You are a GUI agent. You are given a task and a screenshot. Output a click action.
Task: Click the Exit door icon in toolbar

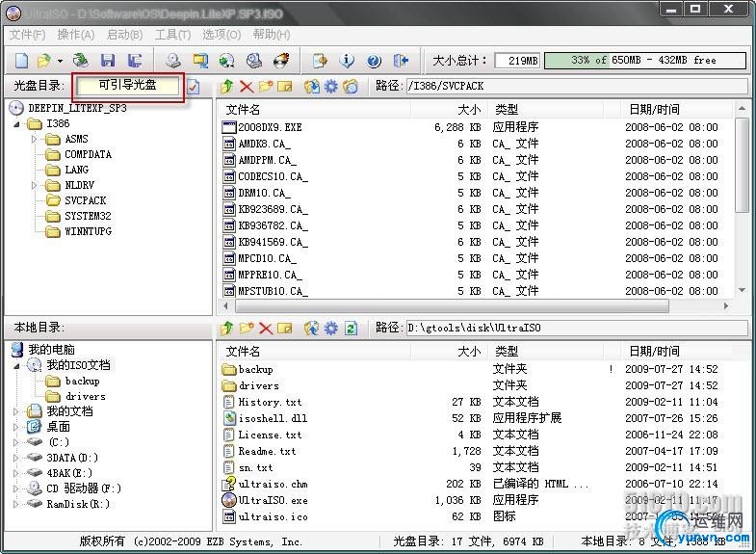tap(401, 61)
